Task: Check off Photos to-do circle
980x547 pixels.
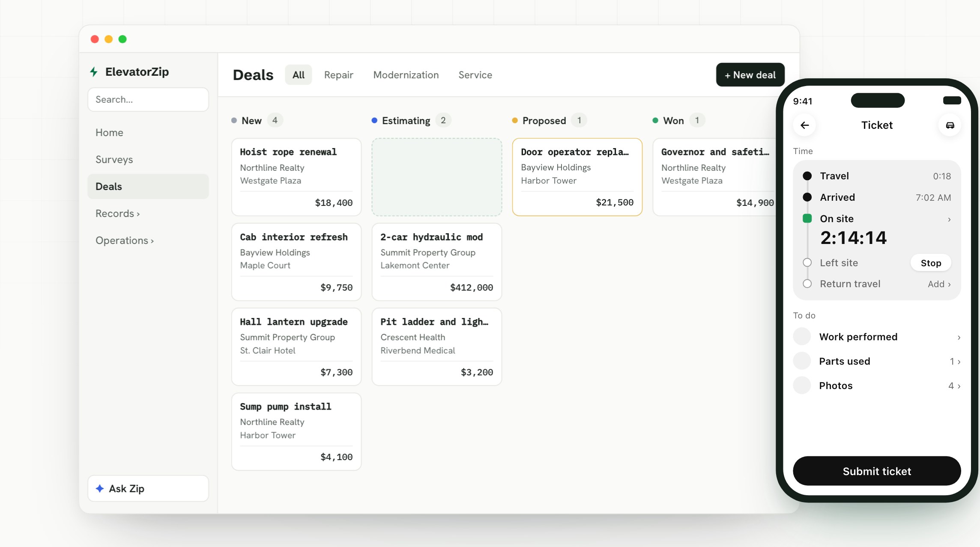Action: pyautogui.click(x=802, y=386)
